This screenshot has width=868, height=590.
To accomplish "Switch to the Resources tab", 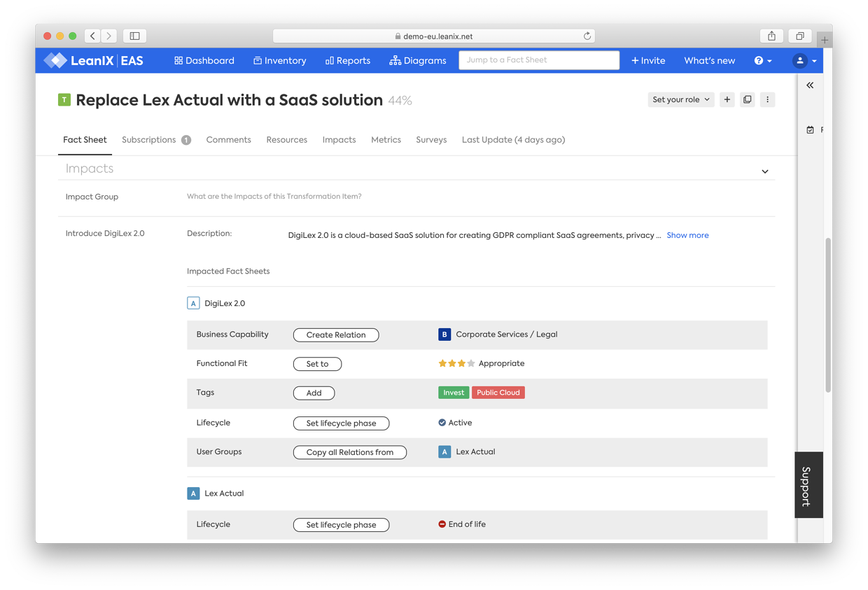I will 286,140.
